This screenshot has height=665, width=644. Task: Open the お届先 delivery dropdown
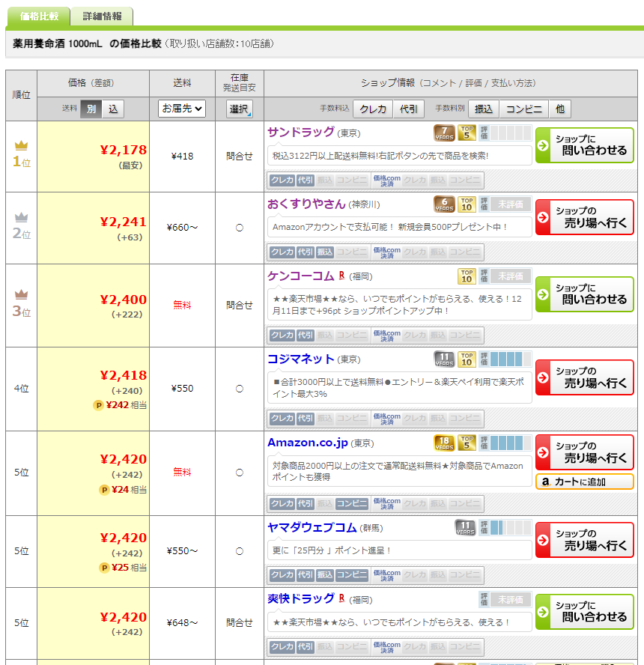[182, 109]
